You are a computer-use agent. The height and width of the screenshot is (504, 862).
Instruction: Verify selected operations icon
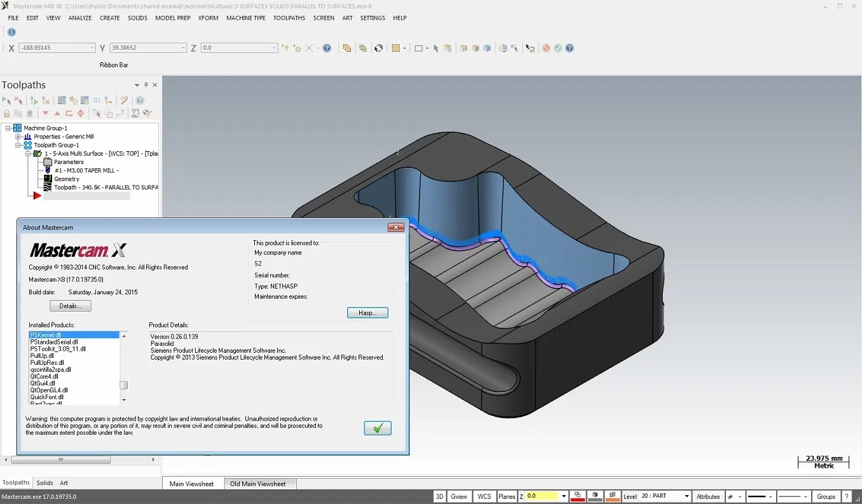tap(73, 100)
